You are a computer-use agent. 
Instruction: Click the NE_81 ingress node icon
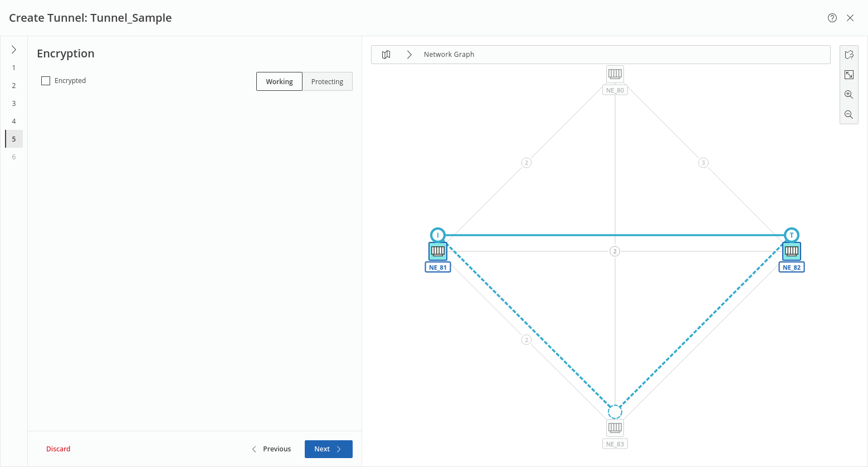tap(438, 251)
